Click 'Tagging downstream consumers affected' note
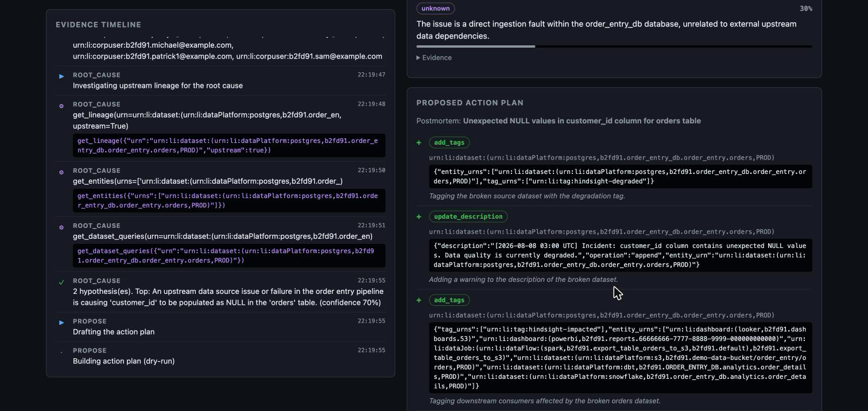Screen dimensions: 868x411 point(545,401)
